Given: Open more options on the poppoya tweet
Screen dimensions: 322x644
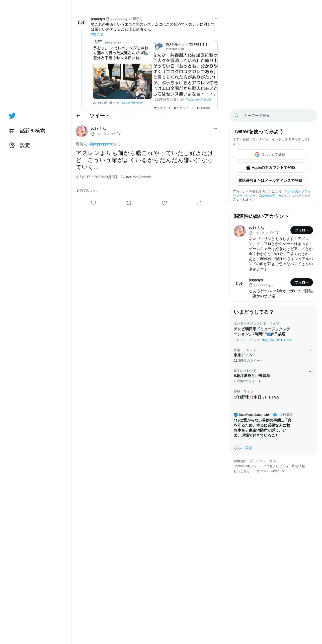Looking at the screenshot, I should pos(215,19).
